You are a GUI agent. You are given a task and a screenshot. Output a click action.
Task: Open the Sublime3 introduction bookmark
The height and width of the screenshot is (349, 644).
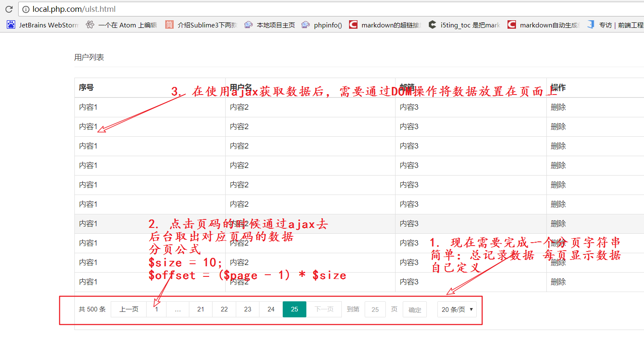pyautogui.click(x=202, y=25)
